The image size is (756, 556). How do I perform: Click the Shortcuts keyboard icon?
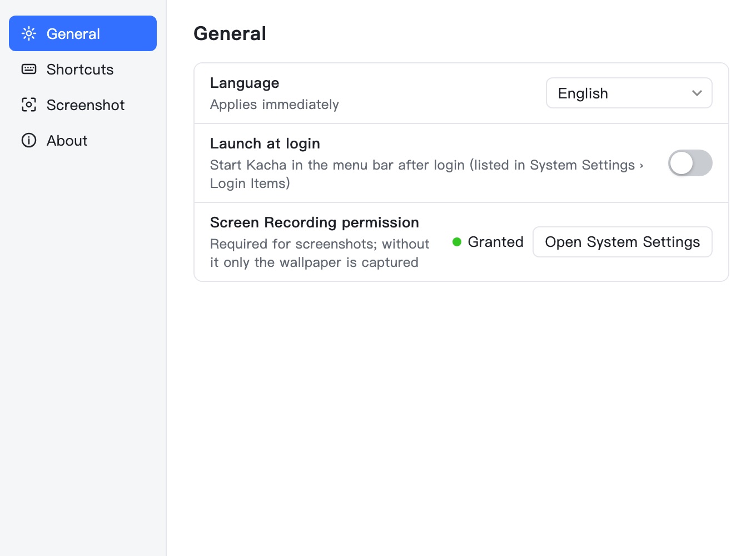(29, 69)
